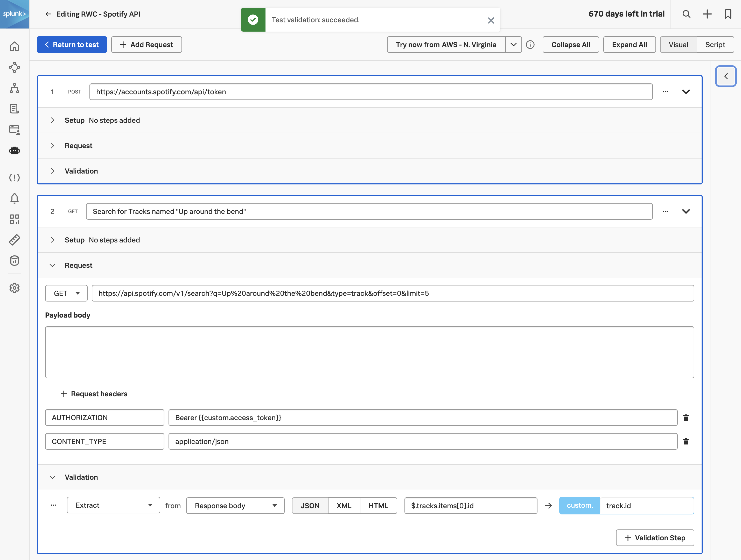This screenshot has width=741, height=560.
Task: Select the XML format option
Action: [x=344, y=505]
